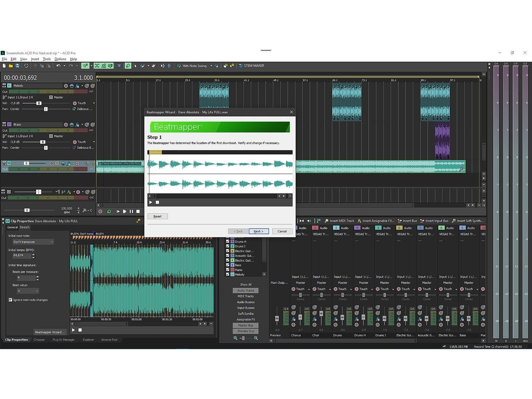The height and width of the screenshot is (399, 532).
Task: Open the File menu
Action: click(x=5, y=59)
